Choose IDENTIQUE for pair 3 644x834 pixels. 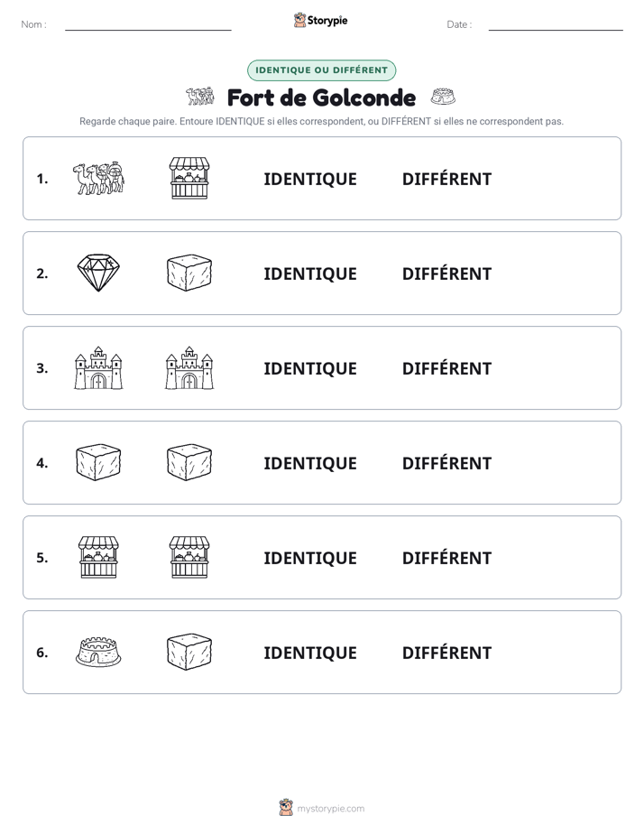310,368
